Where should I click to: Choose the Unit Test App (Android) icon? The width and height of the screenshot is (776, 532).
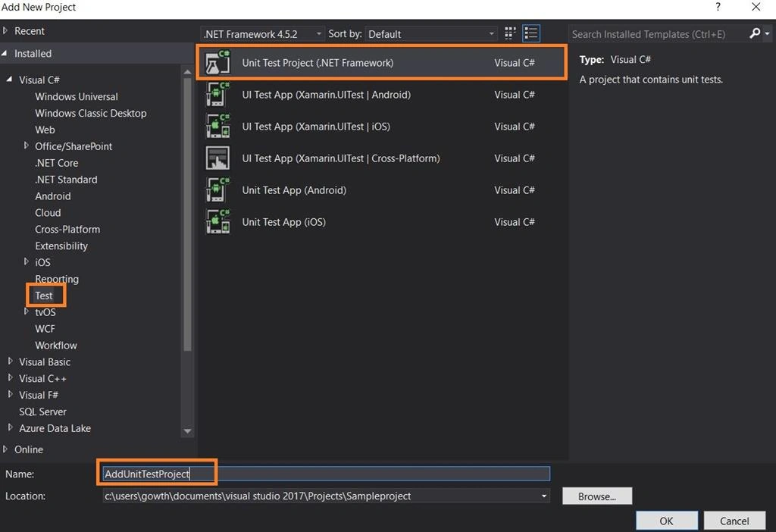click(217, 190)
